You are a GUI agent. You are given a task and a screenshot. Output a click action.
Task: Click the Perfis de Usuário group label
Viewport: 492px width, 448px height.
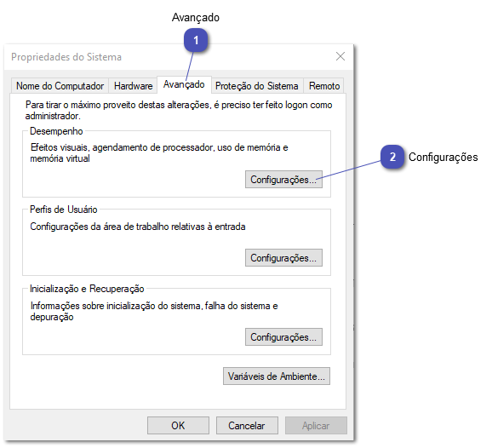click(x=63, y=210)
